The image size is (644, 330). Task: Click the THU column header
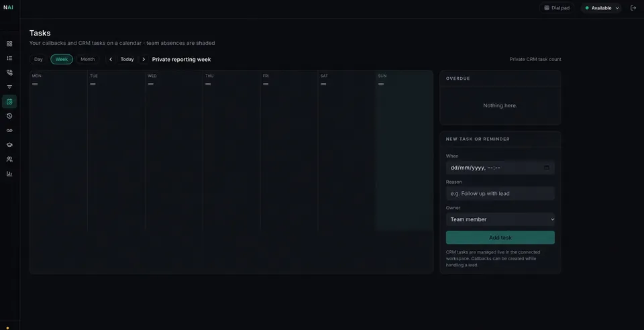(209, 76)
